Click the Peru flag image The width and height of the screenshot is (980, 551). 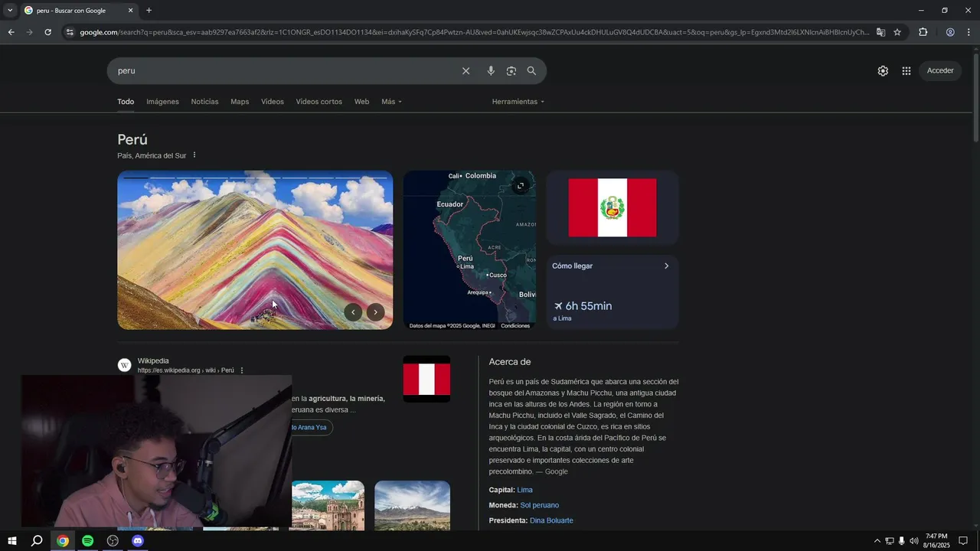(x=612, y=207)
